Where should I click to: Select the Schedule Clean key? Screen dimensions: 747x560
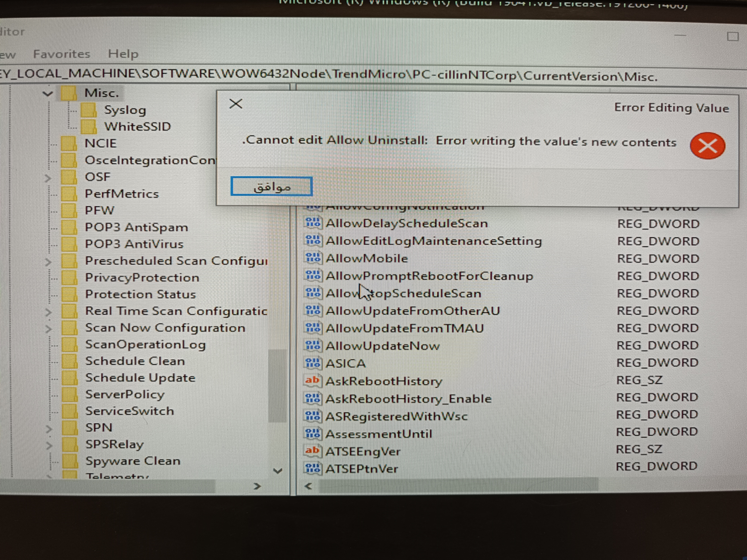coord(135,361)
